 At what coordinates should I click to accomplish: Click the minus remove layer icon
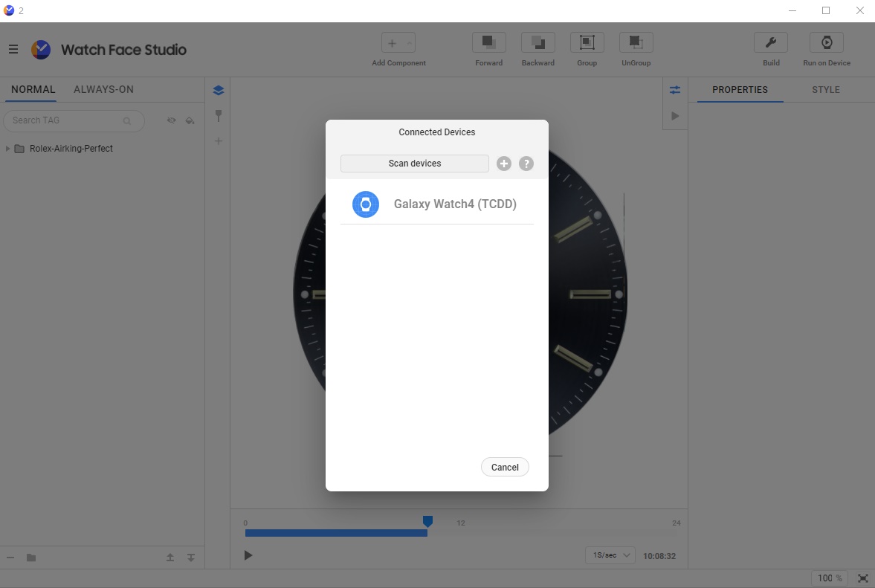click(x=10, y=558)
